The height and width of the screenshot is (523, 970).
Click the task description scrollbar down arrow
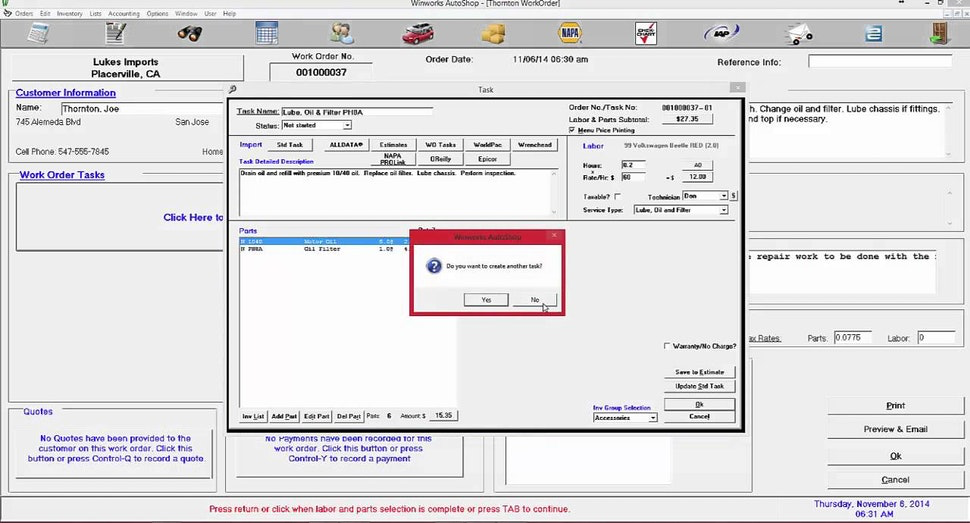[x=554, y=212]
